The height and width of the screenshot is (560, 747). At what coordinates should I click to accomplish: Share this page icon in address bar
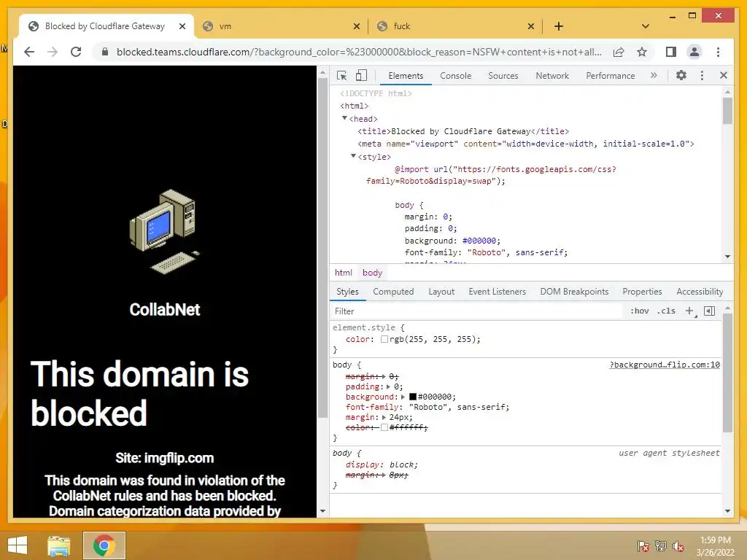click(619, 52)
